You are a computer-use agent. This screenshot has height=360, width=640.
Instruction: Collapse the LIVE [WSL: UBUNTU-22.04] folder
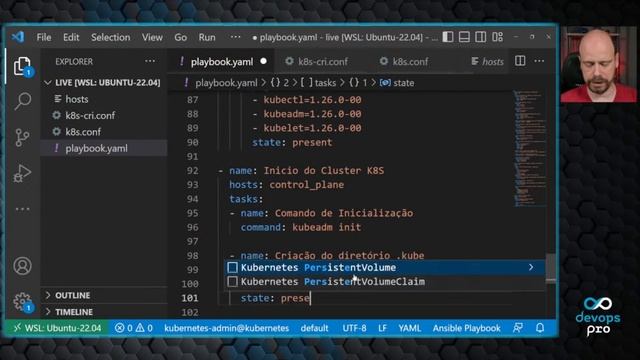103,82
